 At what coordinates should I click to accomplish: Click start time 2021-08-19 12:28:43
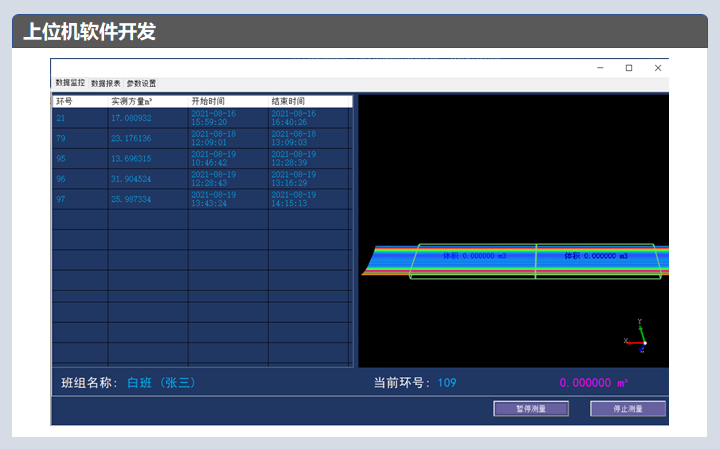[228, 179]
